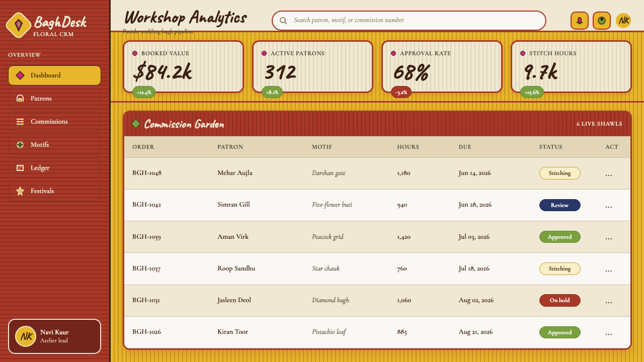Open the Booked Value $84.2k card
Viewport: 644px width, 362px height.
coord(183,66)
